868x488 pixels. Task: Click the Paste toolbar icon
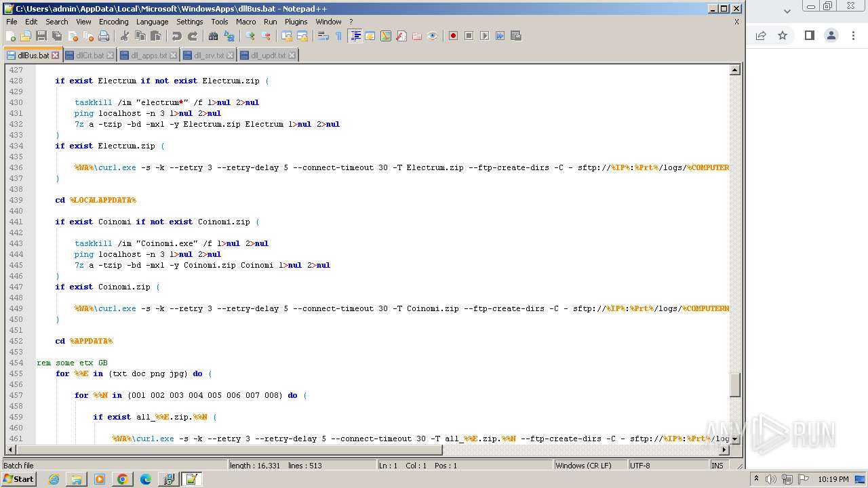[156, 36]
